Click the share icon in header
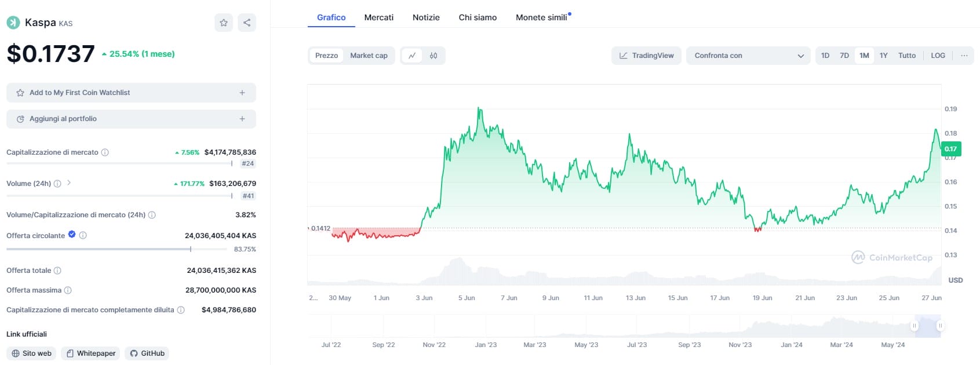 point(247,23)
